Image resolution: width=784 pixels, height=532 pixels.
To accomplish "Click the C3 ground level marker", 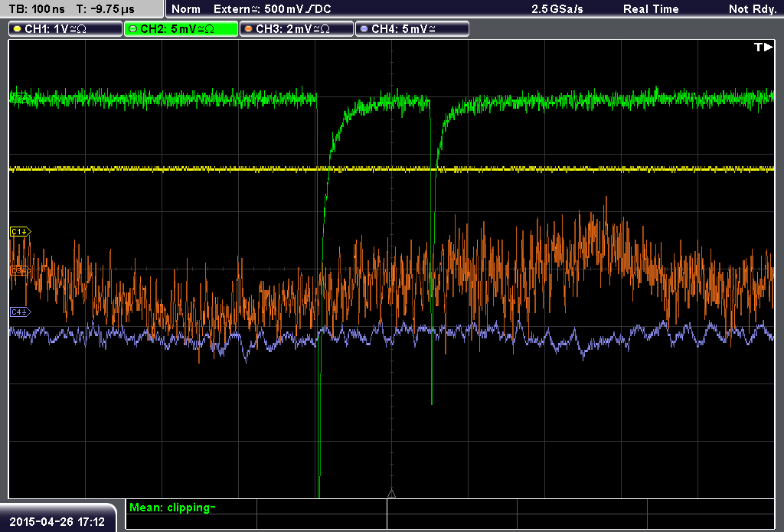I will tap(21, 270).
